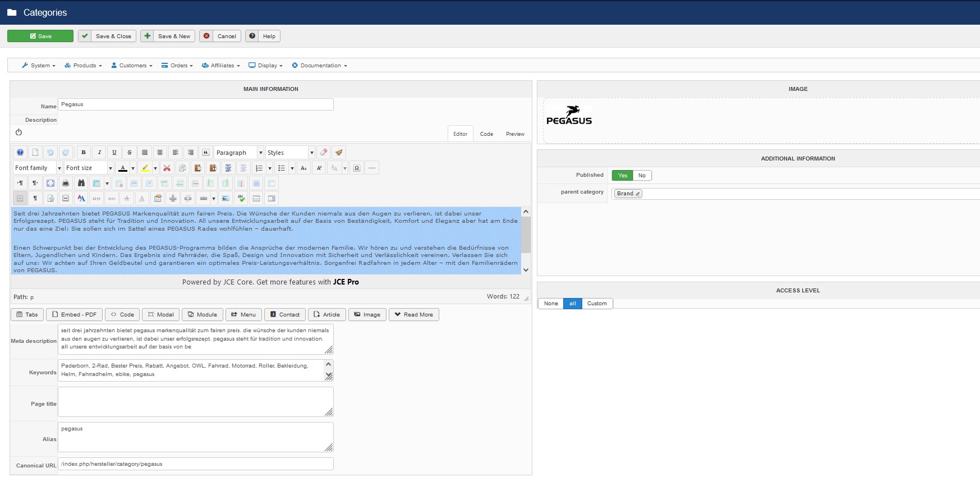Apply the yellow highlight color swatch
980x500 pixels.
[x=145, y=168]
